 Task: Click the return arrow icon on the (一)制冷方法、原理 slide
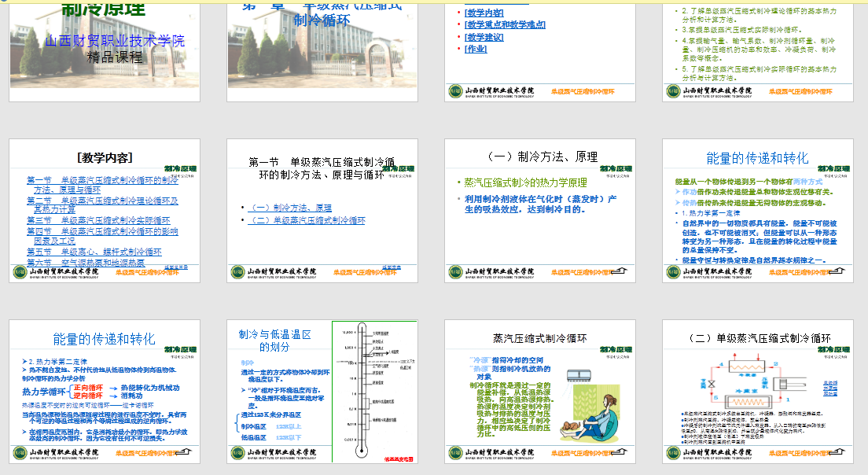click(618, 271)
